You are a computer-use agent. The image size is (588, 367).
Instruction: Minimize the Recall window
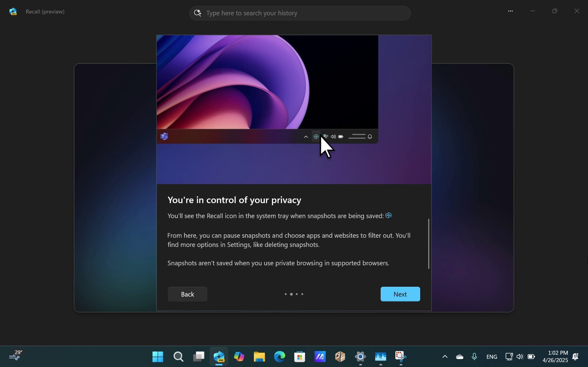(x=533, y=11)
